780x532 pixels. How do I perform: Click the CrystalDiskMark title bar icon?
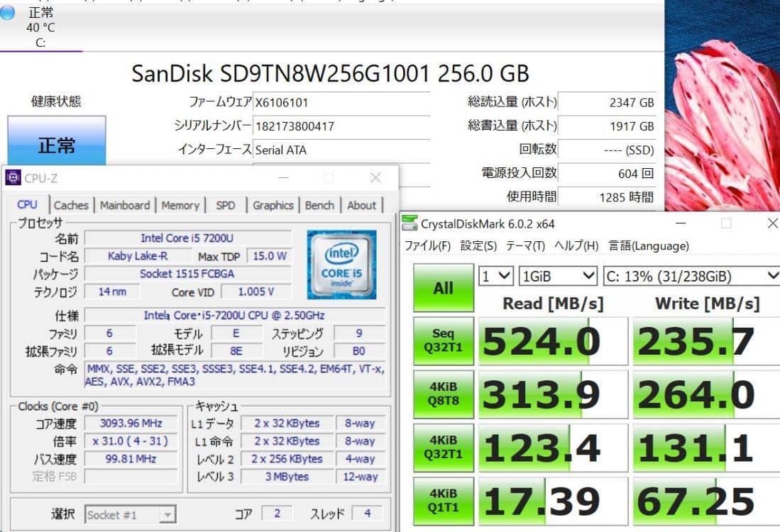[410, 223]
